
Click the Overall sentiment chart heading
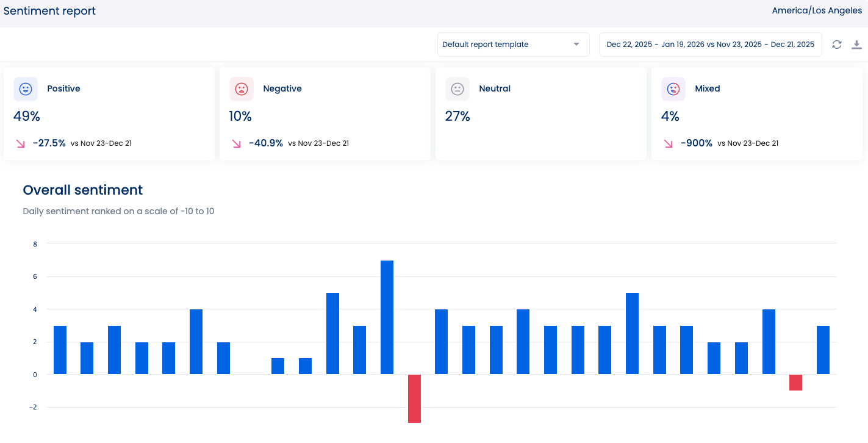click(x=83, y=190)
